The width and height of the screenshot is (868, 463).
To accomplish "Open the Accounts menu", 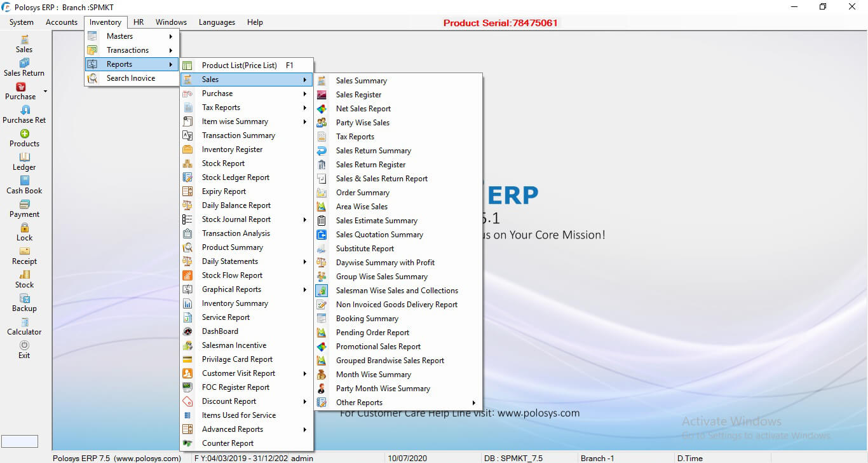I will 62,22.
